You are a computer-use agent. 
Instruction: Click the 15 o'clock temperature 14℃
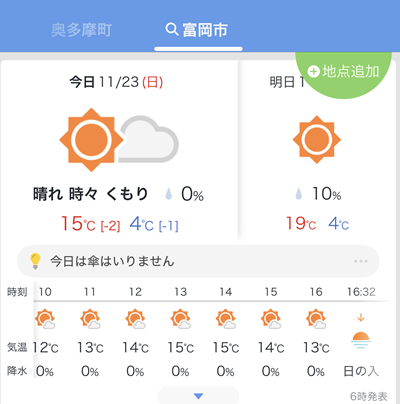tap(271, 348)
